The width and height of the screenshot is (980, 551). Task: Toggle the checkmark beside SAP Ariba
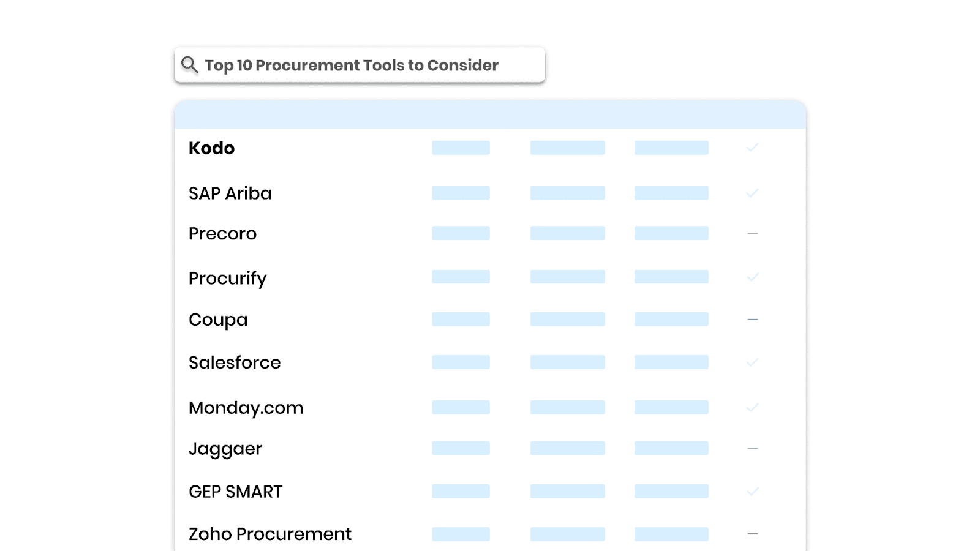coord(752,193)
